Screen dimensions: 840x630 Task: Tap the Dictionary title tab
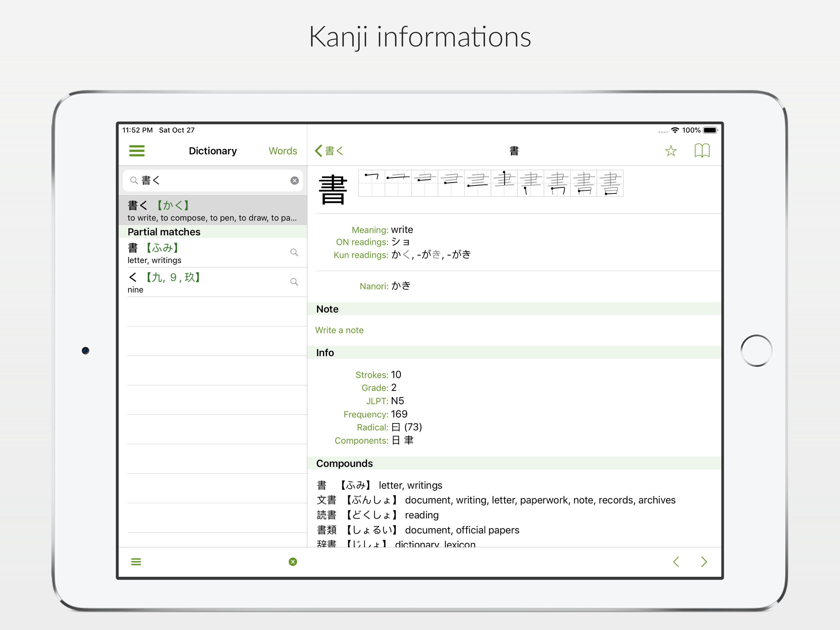213,151
